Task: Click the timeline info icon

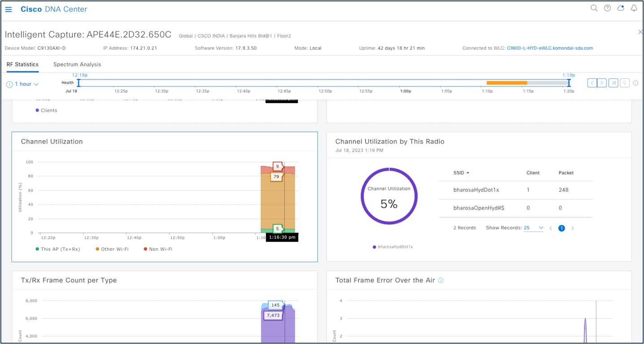Action: [635, 83]
